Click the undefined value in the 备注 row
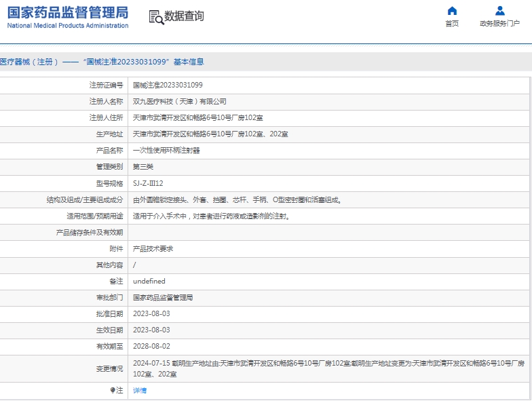Image resolution: width=532 pixels, height=405 pixels. [x=149, y=281]
